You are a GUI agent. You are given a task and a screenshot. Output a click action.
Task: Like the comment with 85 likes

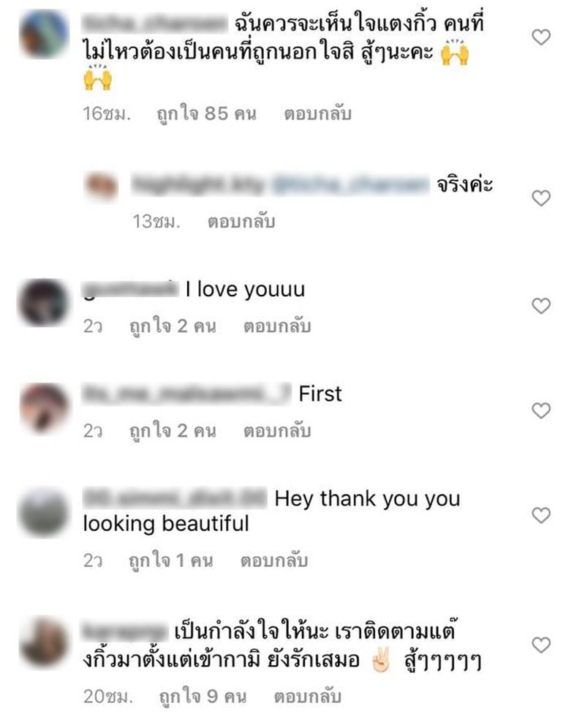tap(541, 37)
